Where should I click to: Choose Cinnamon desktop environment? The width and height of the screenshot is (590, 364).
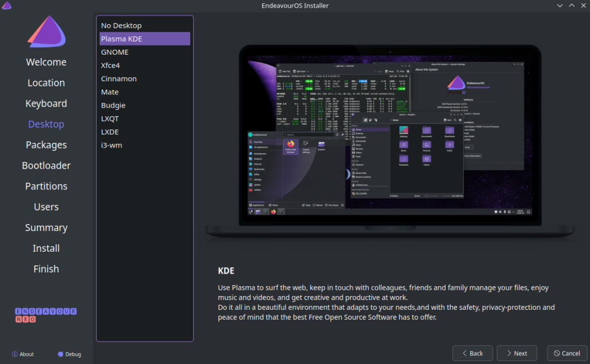coord(145,78)
